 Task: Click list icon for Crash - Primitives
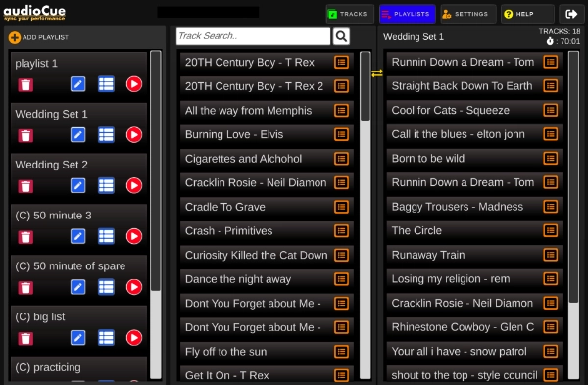341,231
